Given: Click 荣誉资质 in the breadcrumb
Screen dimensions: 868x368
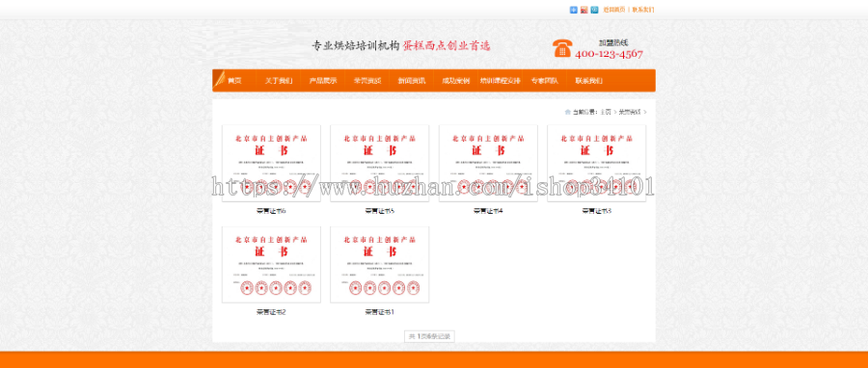Looking at the screenshot, I should [x=630, y=112].
